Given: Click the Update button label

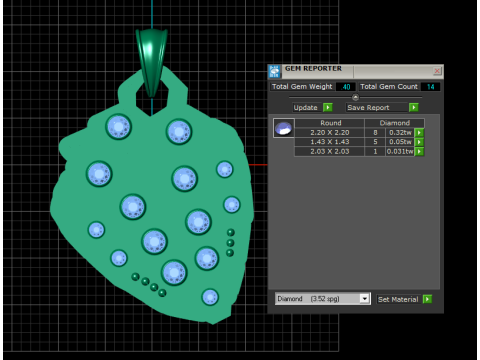Looking at the screenshot, I should pyautogui.click(x=305, y=107).
